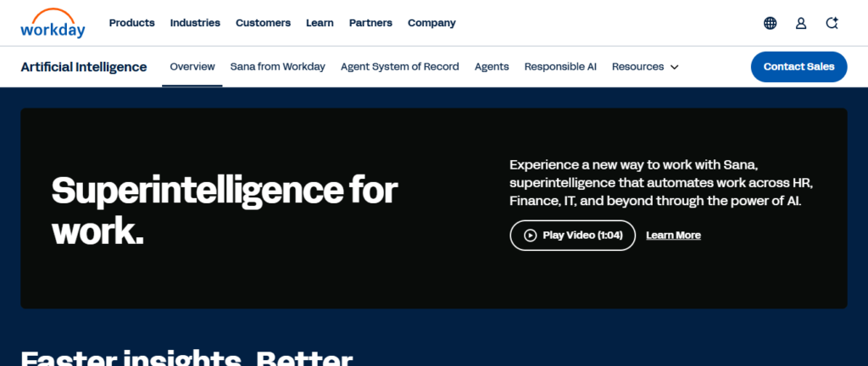The image size is (868, 366).
Task: Click the Contact Sales button
Action: pyautogui.click(x=798, y=67)
